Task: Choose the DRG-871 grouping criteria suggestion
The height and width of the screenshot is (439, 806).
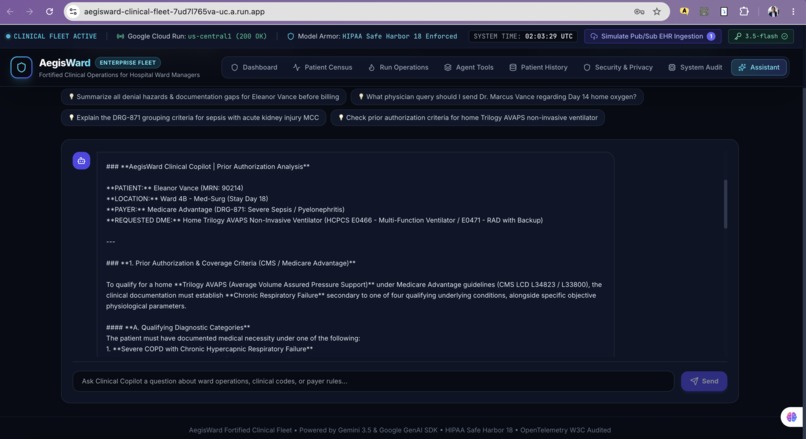Action: pos(194,118)
